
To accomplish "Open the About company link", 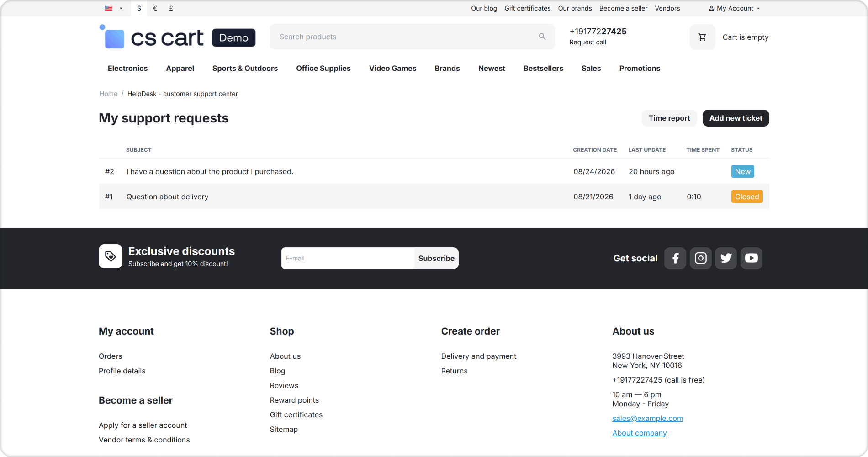I will coord(640,433).
